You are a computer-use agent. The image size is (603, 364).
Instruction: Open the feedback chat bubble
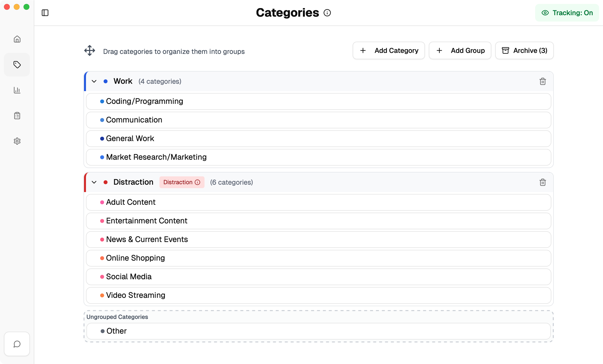point(17,344)
